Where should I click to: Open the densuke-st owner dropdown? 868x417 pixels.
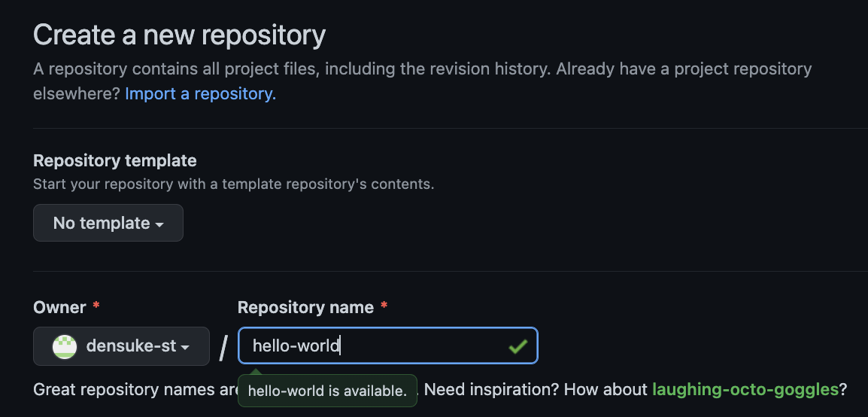pos(121,346)
